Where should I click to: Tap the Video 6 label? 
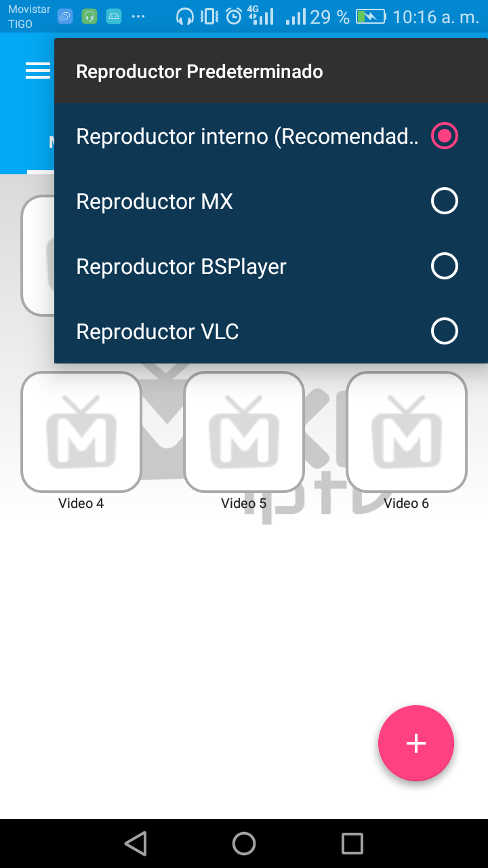[x=407, y=503]
